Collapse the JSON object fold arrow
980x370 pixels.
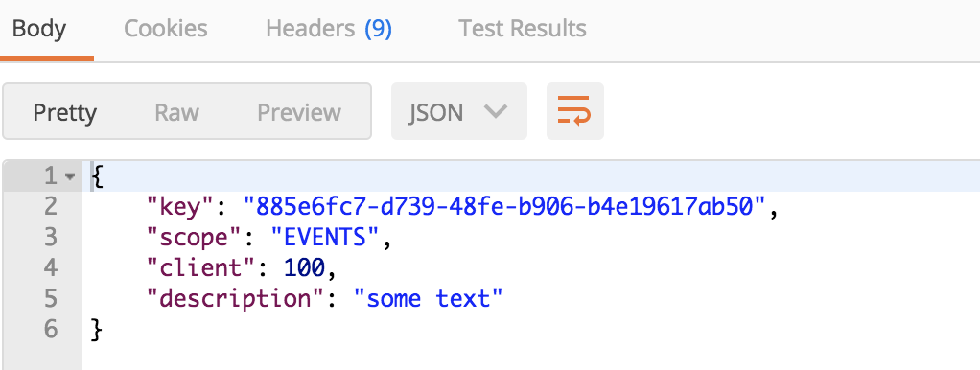pyautogui.click(x=70, y=177)
